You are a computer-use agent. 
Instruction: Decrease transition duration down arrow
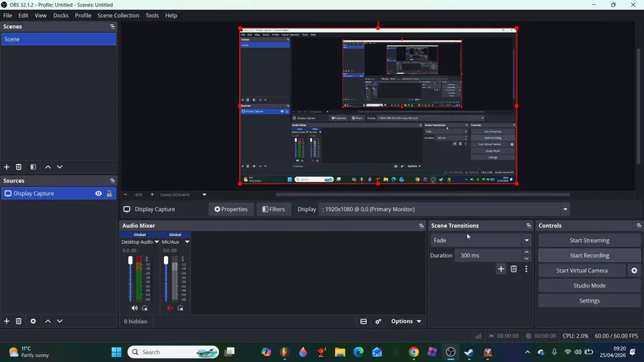[527, 258]
